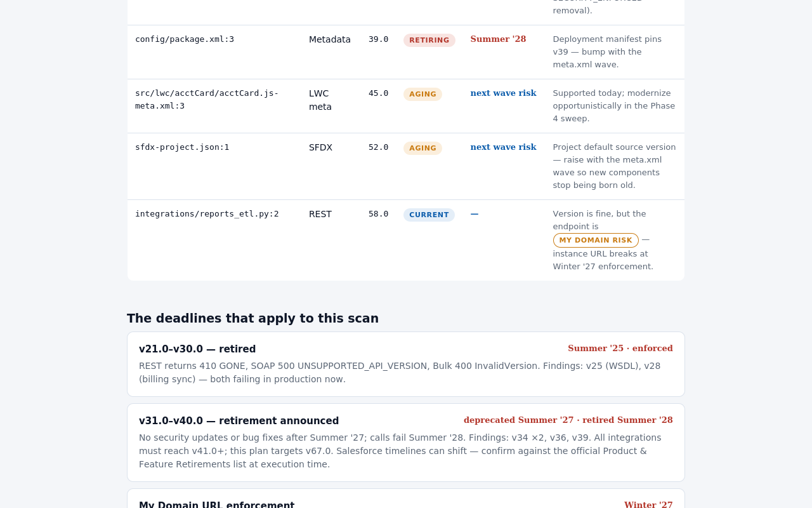Click the Supported today modernize note
This screenshot has width=812, height=508.
pos(614,106)
